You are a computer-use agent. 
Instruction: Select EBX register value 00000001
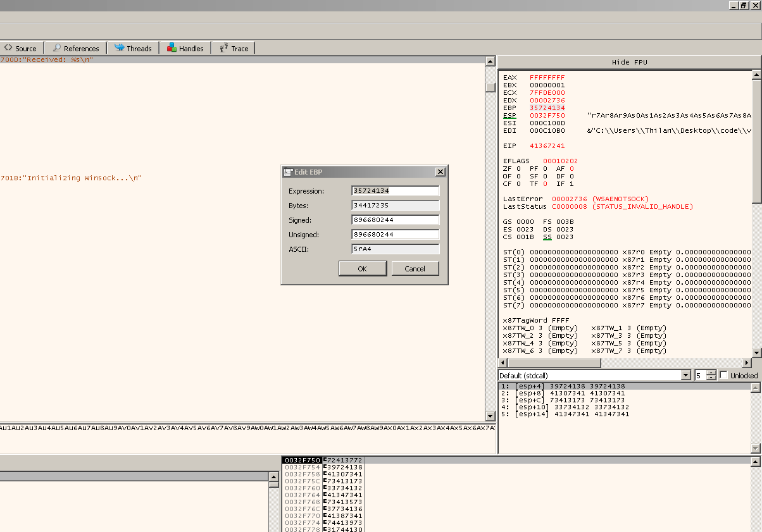[547, 85]
